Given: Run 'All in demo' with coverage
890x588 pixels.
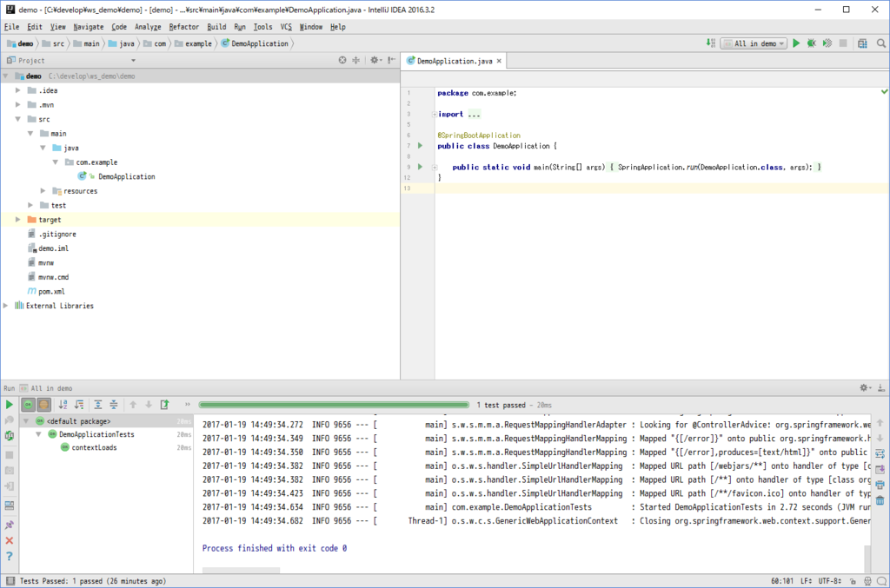Looking at the screenshot, I should [827, 43].
